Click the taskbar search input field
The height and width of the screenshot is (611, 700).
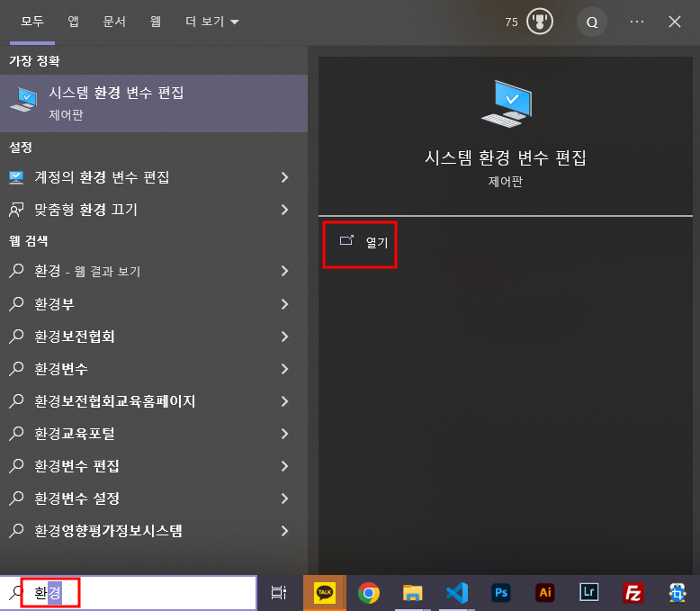(129, 593)
